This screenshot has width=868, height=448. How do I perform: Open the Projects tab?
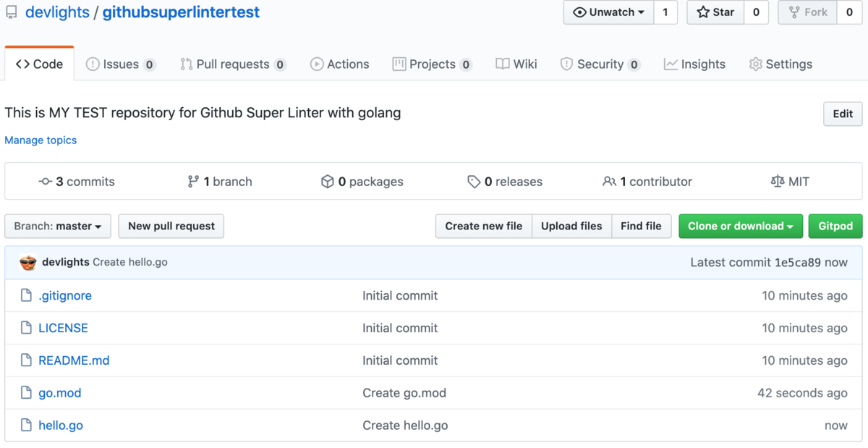(432, 64)
